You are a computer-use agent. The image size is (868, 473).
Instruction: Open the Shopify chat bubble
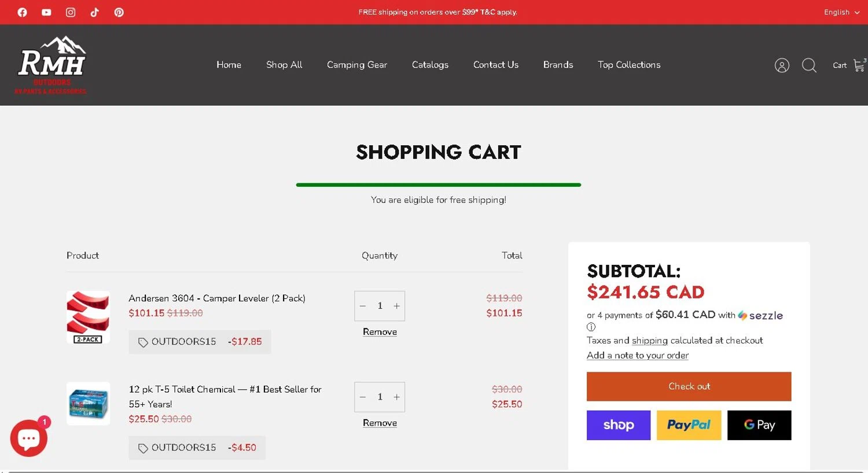pos(29,438)
